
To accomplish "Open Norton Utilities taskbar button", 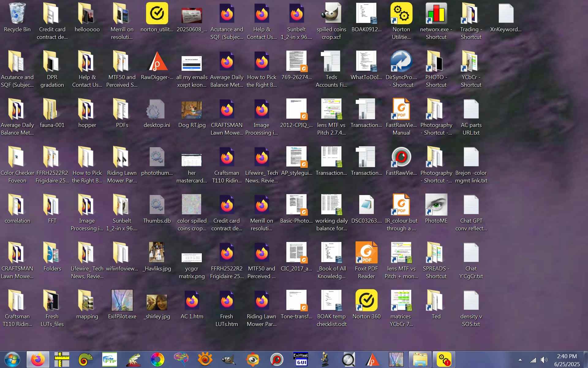I will [444, 360].
